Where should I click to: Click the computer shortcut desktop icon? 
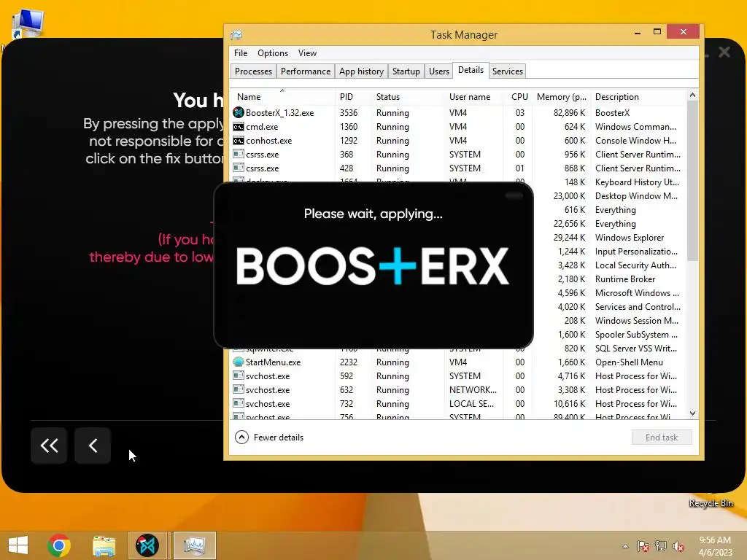28,24
